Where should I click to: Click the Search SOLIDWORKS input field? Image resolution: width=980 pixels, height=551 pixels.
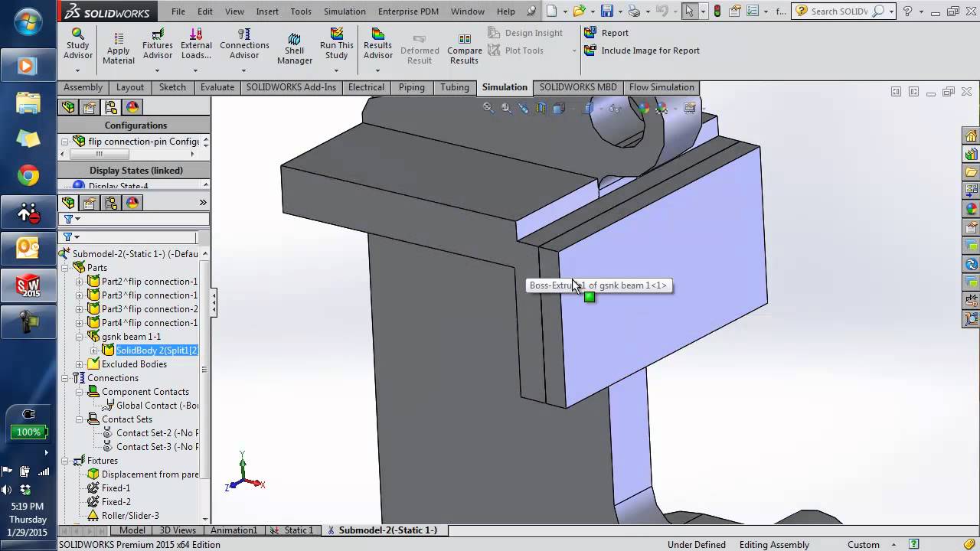(841, 11)
